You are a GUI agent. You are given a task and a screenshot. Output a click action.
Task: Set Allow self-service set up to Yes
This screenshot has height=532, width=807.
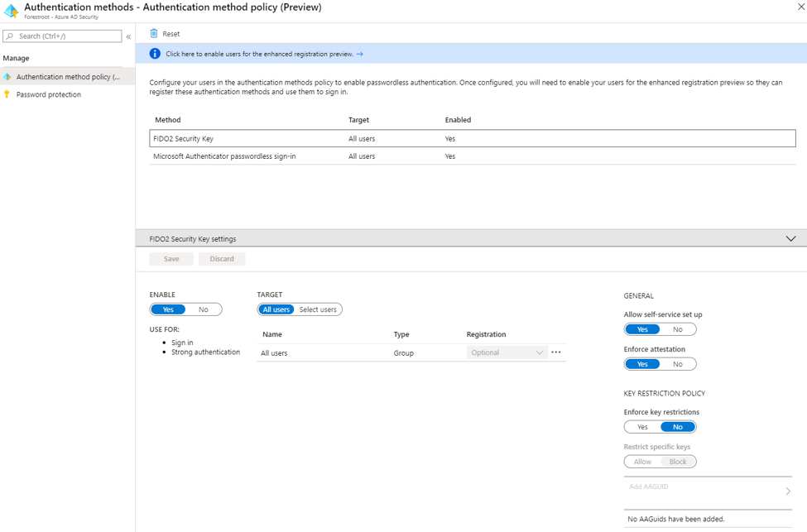pyautogui.click(x=642, y=329)
